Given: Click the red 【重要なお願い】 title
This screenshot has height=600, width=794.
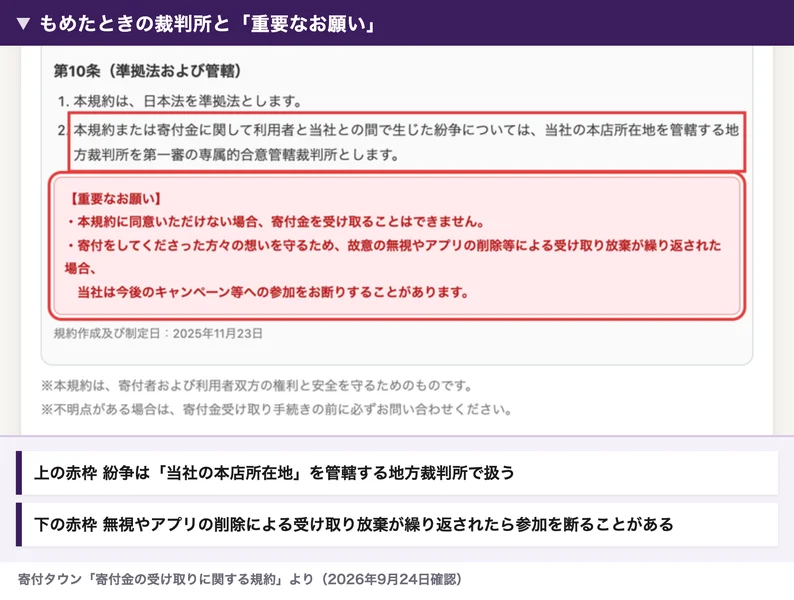Looking at the screenshot, I should click(x=115, y=199).
